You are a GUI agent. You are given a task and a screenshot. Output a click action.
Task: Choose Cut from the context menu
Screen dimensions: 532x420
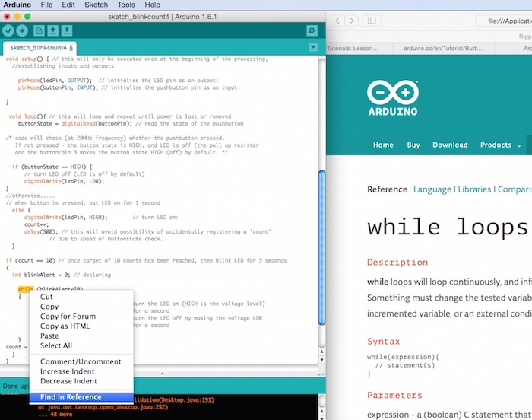coord(81,297)
